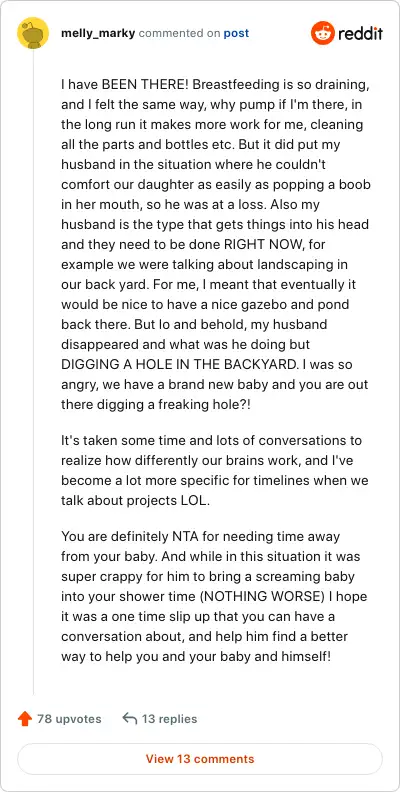Click the orange Reddit Snoo logo

(322, 33)
